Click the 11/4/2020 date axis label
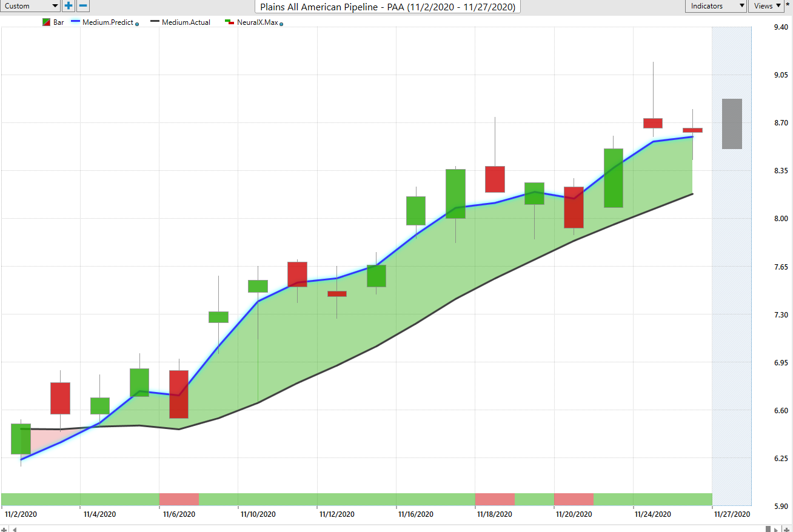Viewport: 793px width, 532px height. click(x=99, y=514)
